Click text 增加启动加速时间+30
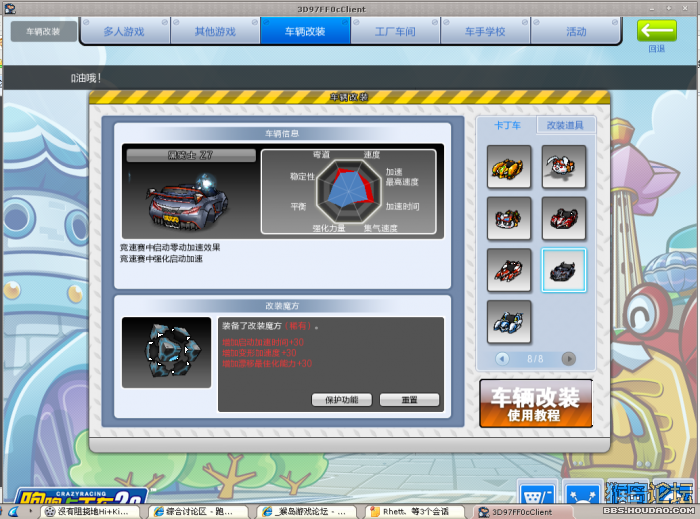This screenshot has height=519, width=700. pos(263,342)
